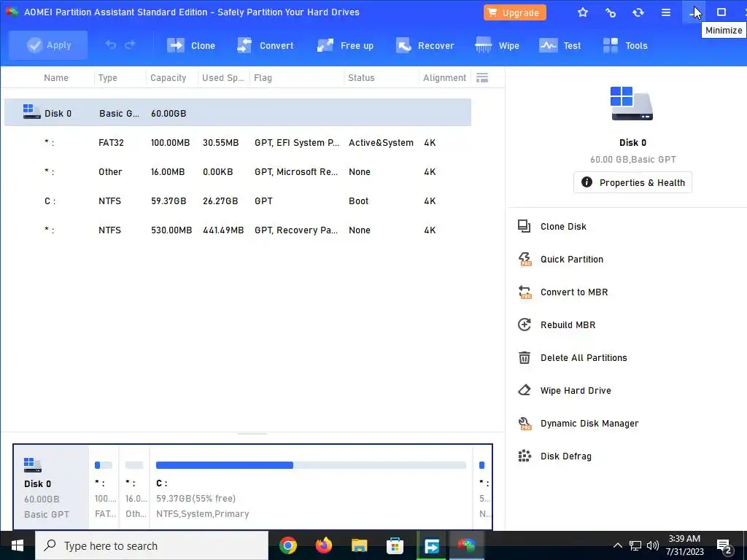Image resolution: width=747 pixels, height=560 pixels.
Task: Click the refresh icon in title bar
Action: pos(638,12)
